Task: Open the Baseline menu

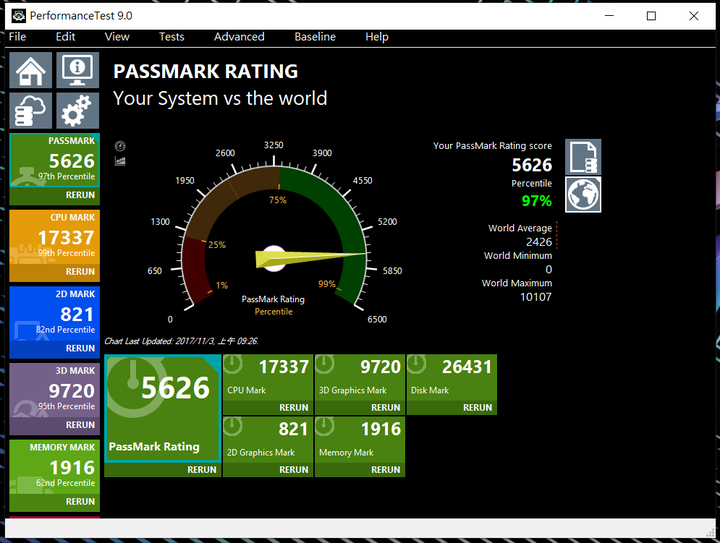Action: [315, 37]
